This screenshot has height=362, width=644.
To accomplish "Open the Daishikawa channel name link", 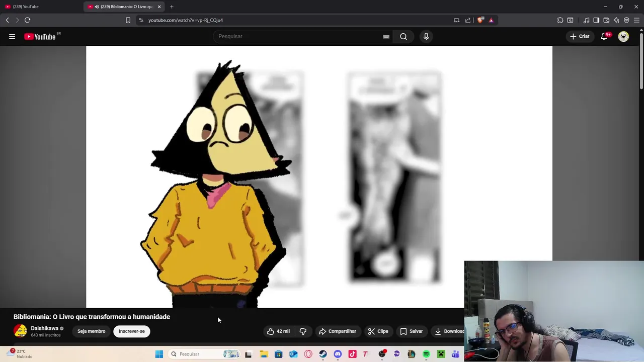I will (44, 328).
